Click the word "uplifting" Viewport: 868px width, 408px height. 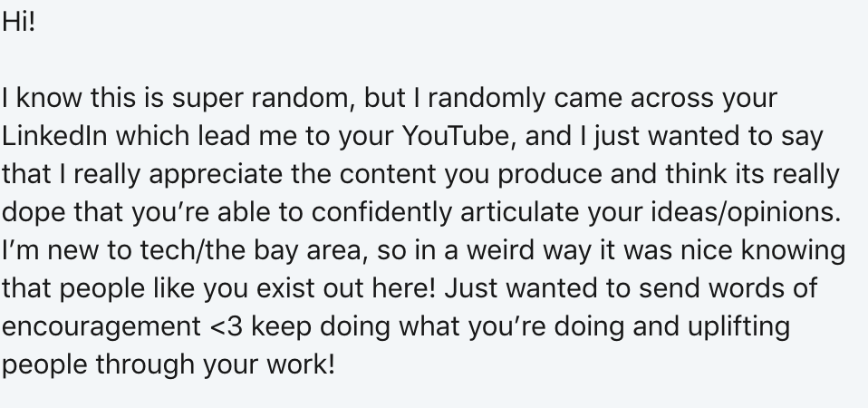(738, 327)
